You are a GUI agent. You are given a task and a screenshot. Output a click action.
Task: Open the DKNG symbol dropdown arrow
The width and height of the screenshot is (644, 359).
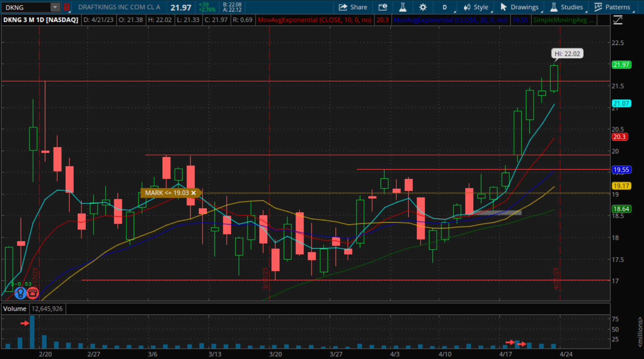(x=55, y=7)
